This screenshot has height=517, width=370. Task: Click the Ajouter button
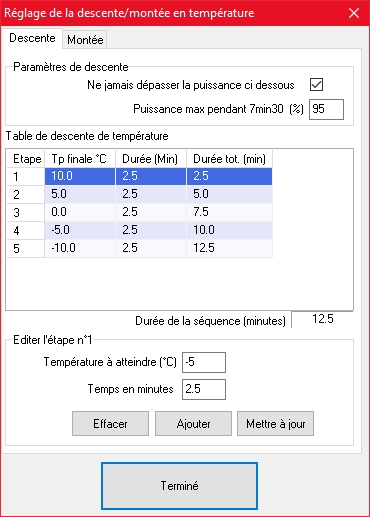[193, 424]
